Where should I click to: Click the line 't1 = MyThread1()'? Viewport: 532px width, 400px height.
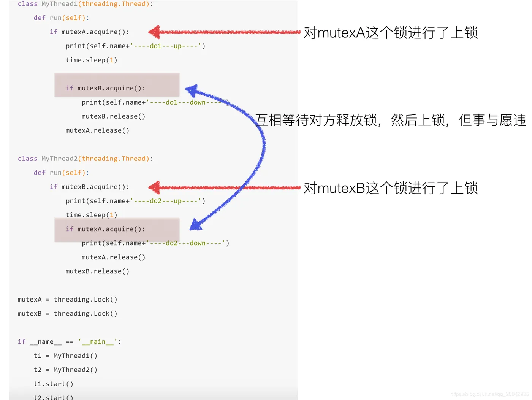coord(65,356)
